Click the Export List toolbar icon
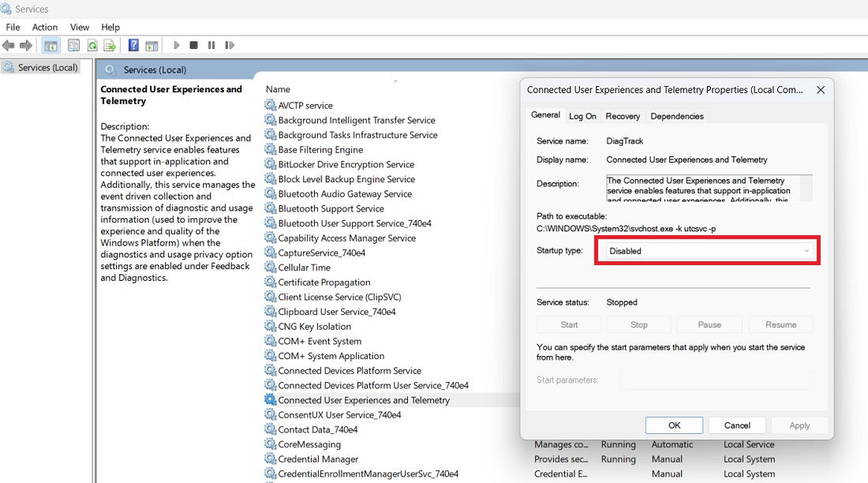The width and height of the screenshot is (868, 483). click(x=110, y=45)
